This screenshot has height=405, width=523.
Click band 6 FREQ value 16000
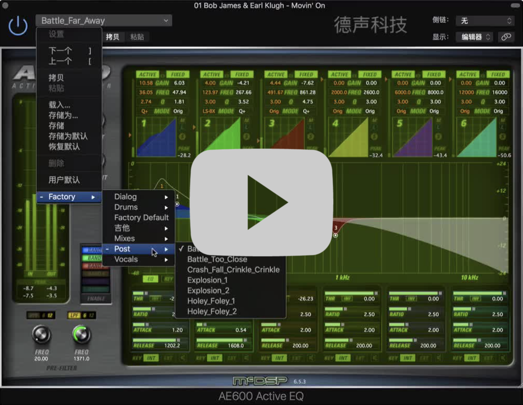coord(499,92)
